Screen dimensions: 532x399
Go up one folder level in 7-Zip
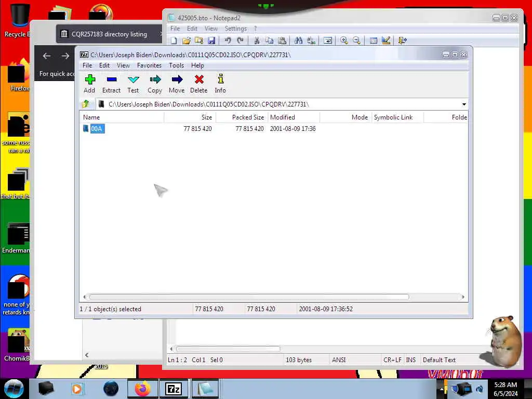86,104
